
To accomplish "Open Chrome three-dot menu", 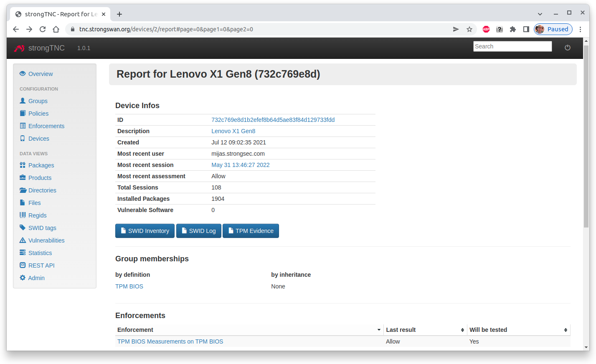I will 580,29.
